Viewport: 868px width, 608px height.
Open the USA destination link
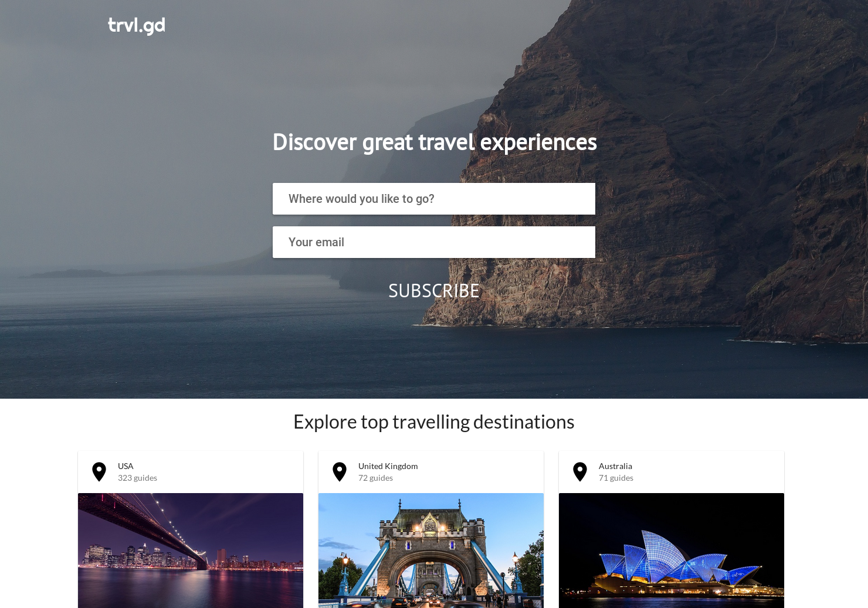[126, 466]
